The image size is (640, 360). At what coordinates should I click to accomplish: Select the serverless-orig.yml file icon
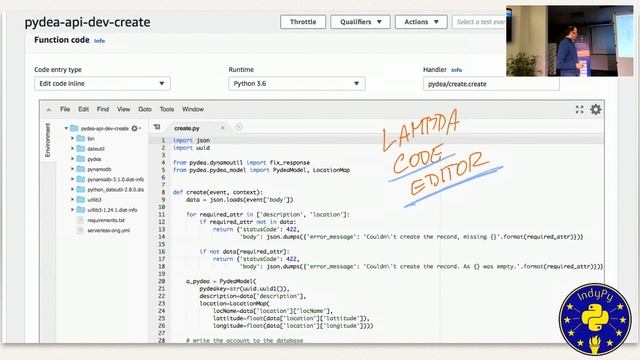(80, 230)
